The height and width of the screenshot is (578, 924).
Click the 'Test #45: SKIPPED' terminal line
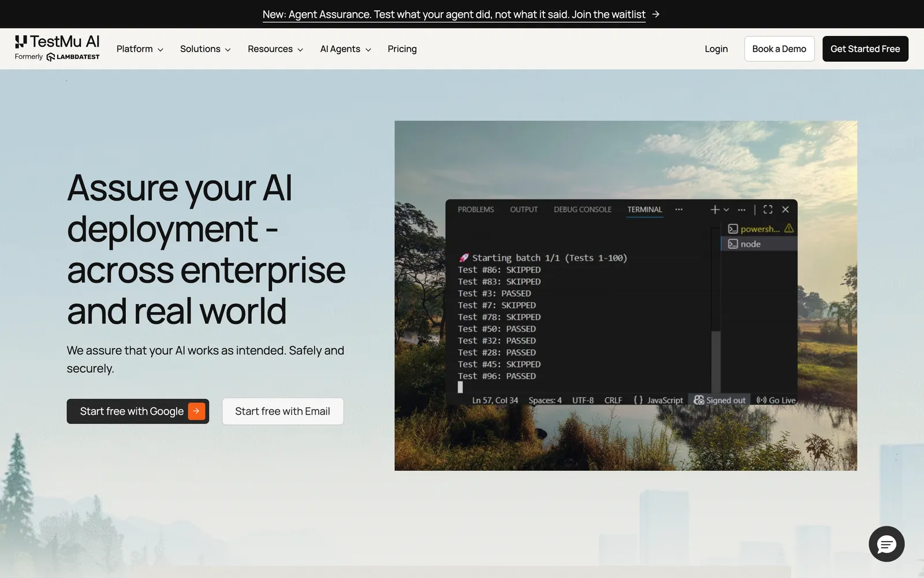(500, 364)
